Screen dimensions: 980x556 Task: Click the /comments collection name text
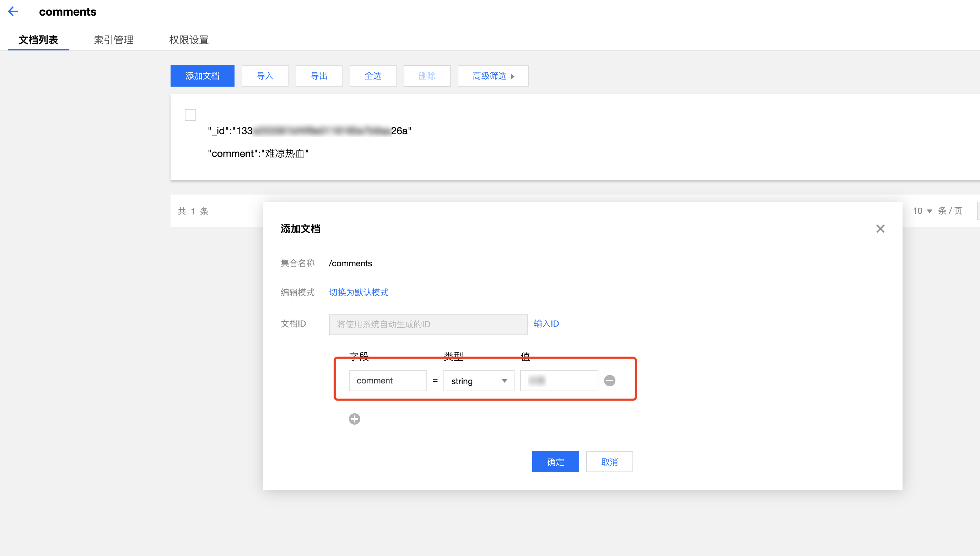tap(350, 263)
